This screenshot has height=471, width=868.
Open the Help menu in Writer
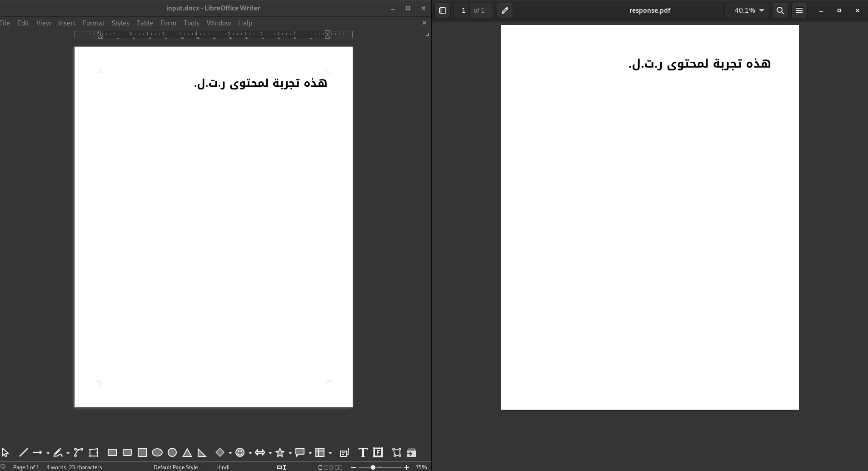click(x=245, y=23)
